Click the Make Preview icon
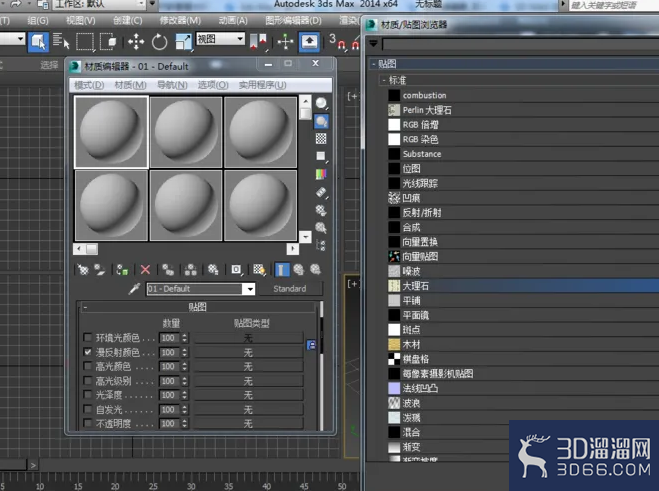The width and height of the screenshot is (659, 491). (x=321, y=193)
